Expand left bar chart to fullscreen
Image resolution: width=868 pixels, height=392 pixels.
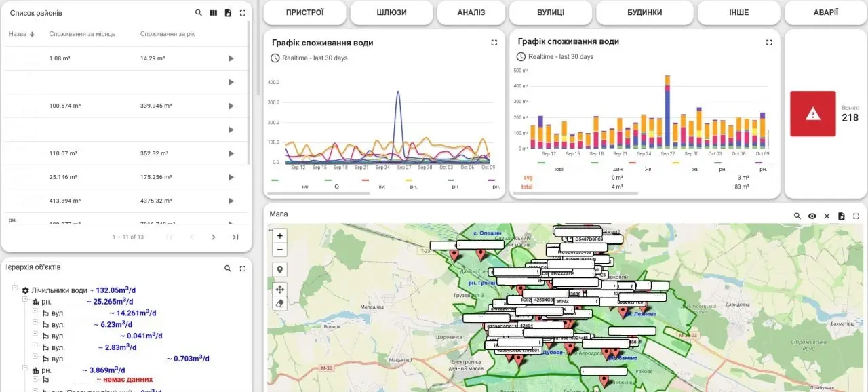494,43
